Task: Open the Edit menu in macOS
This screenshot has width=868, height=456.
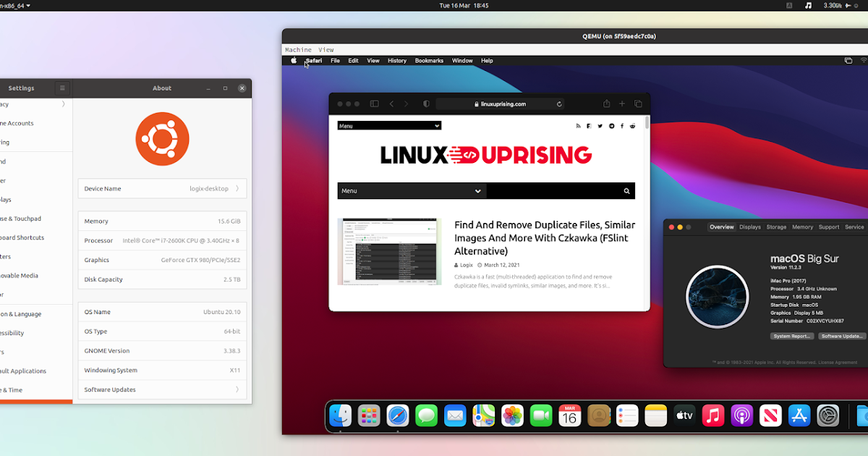Action: pos(353,61)
